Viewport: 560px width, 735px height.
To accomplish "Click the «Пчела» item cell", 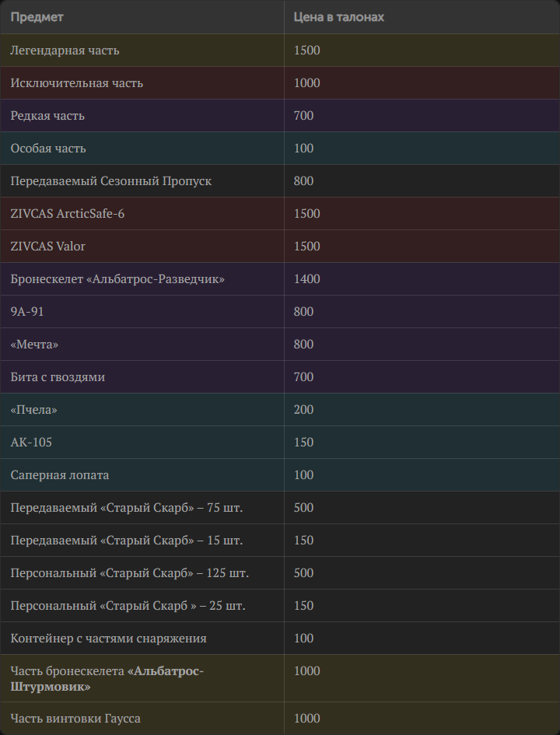I will [33, 410].
